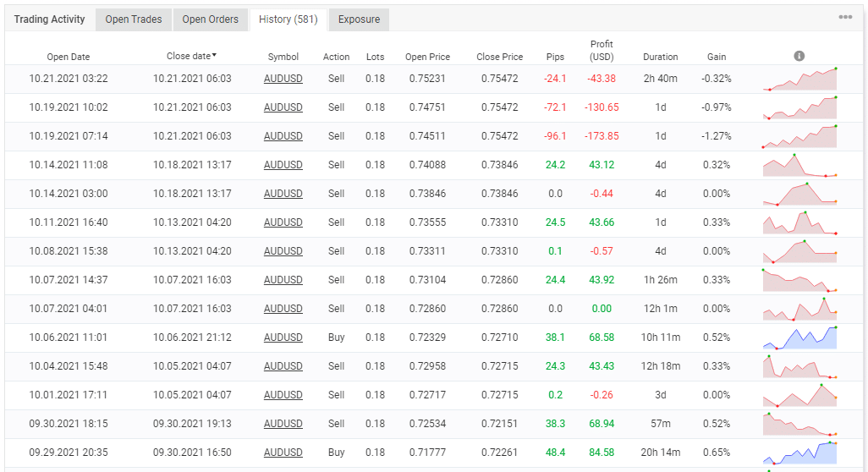Viewport: 868px width, 472px height.
Task: Click blue mini chart for the 84.58 profit trade
Action: click(799, 453)
